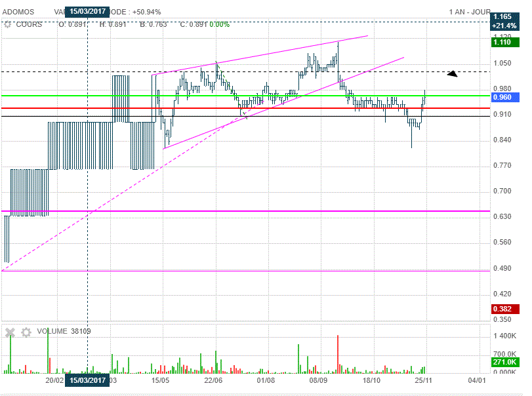Select the tall red volume bar in September
The height and width of the screenshot is (396, 532).
[338, 354]
